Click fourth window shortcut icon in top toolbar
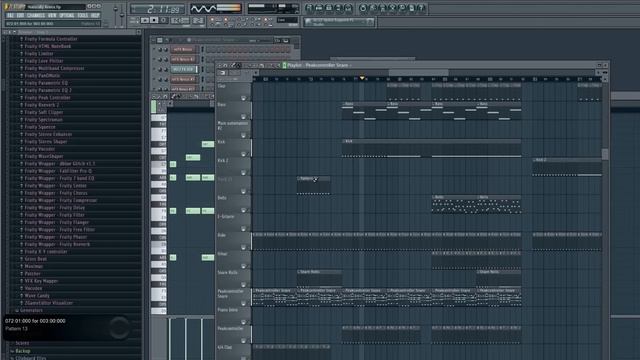Image resolution: width=640 pixels, height=360 pixels. point(339,8)
